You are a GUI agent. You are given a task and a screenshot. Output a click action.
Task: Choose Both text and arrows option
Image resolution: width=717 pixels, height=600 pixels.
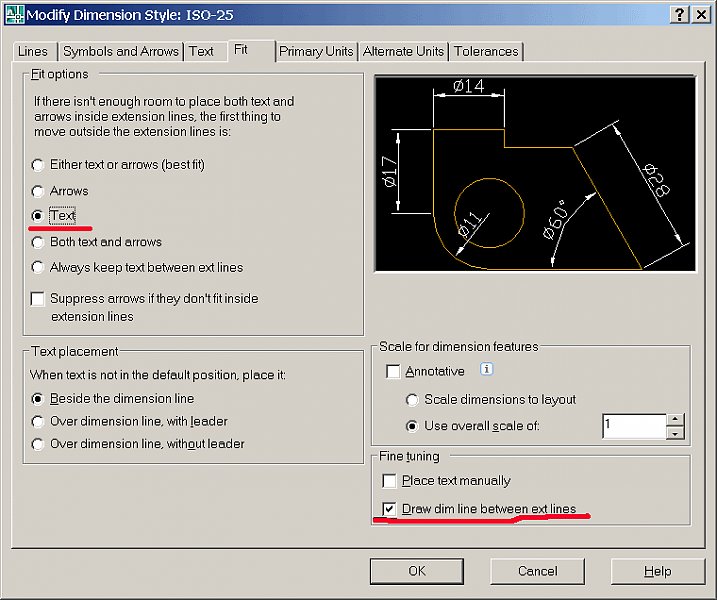click(37, 242)
